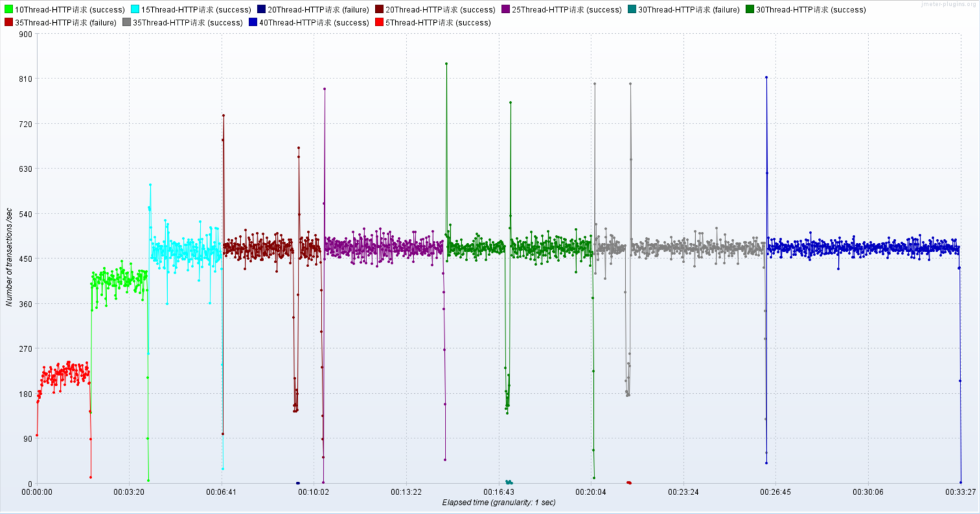Click the Number of transactions/sec axis title
Viewport: 980px width, 514px height.
tap(9, 258)
